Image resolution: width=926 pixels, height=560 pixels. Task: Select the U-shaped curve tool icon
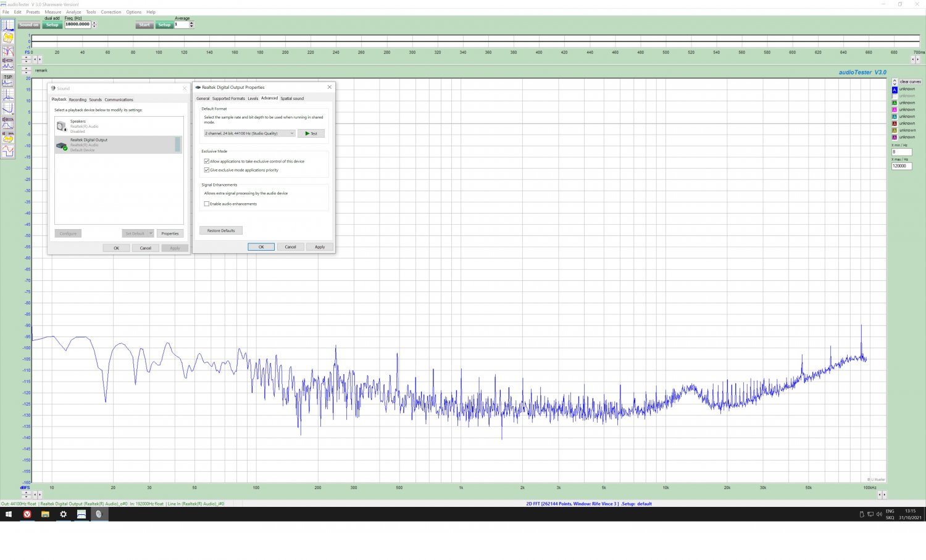pos(8,109)
